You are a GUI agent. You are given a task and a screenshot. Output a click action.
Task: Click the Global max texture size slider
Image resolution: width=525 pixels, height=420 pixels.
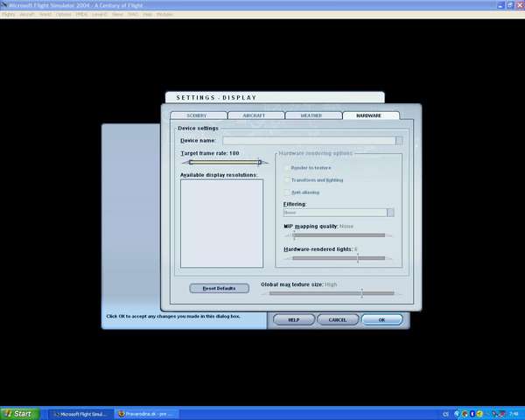coord(332,293)
